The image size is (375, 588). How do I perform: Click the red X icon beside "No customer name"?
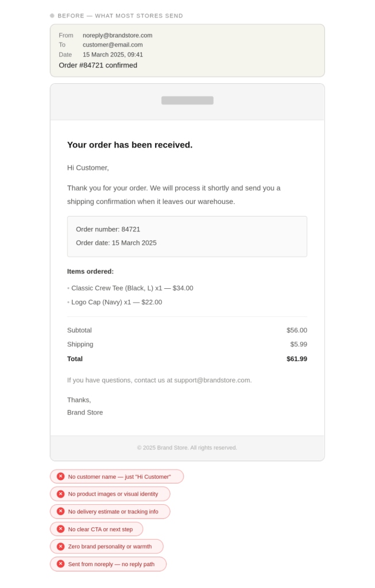point(61,477)
